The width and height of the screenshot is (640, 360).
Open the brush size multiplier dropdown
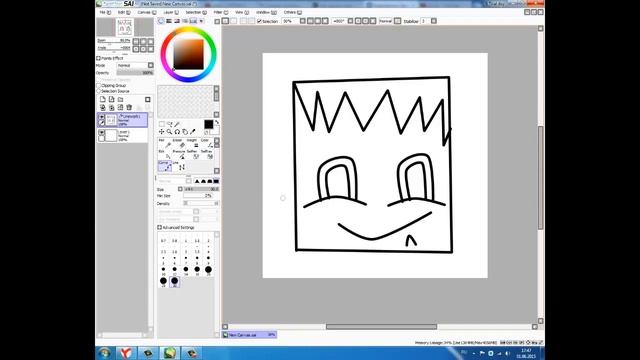[180, 189]
